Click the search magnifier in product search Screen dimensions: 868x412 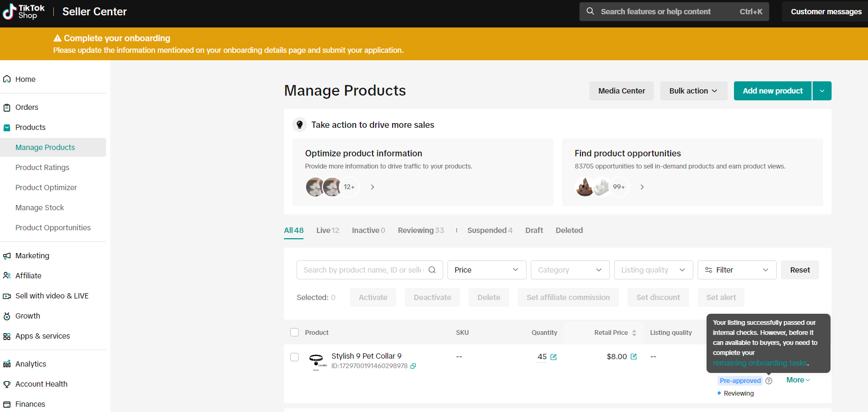[432, 270]
